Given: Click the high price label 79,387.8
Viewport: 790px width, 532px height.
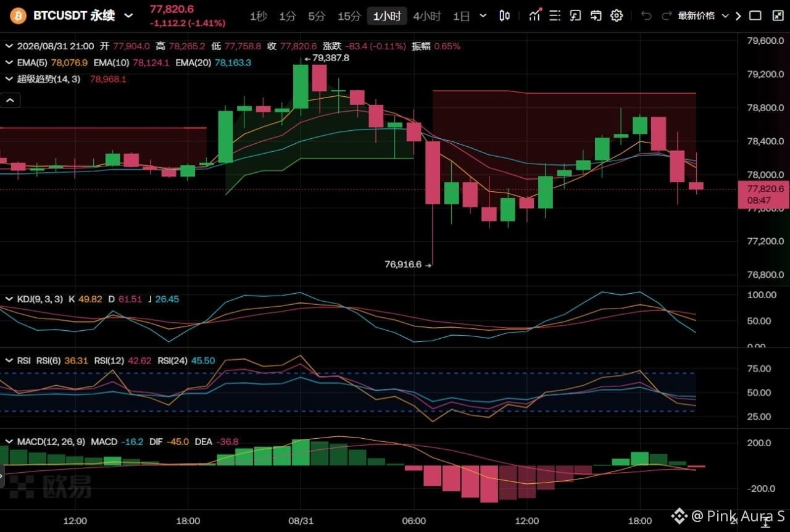Looking at the screenshot, I should (x=331, y=58).
